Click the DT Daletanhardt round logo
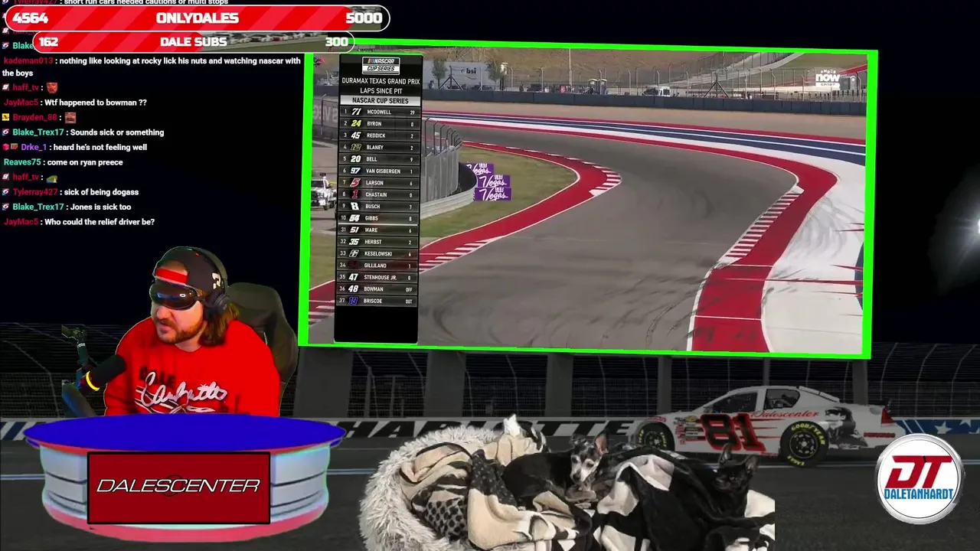Image resolution: width=980 pixels, height=551 pixels. 919,478
